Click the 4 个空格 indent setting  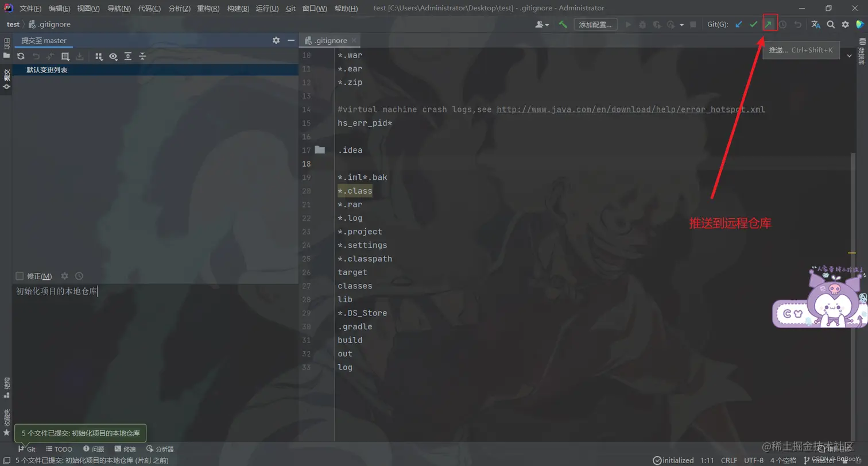[783, 460]
